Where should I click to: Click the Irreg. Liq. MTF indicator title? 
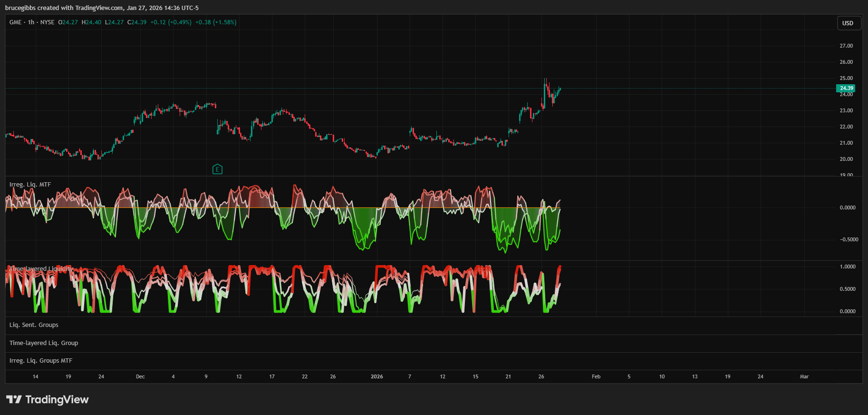(30, 185)
